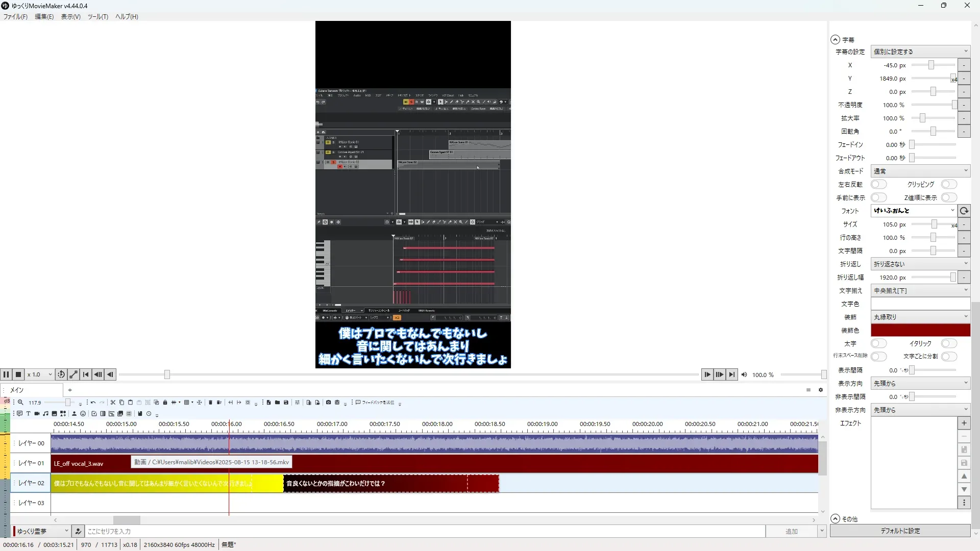Open the 合成モード dropdown
The image size is (980, 551).
[920, 171]
